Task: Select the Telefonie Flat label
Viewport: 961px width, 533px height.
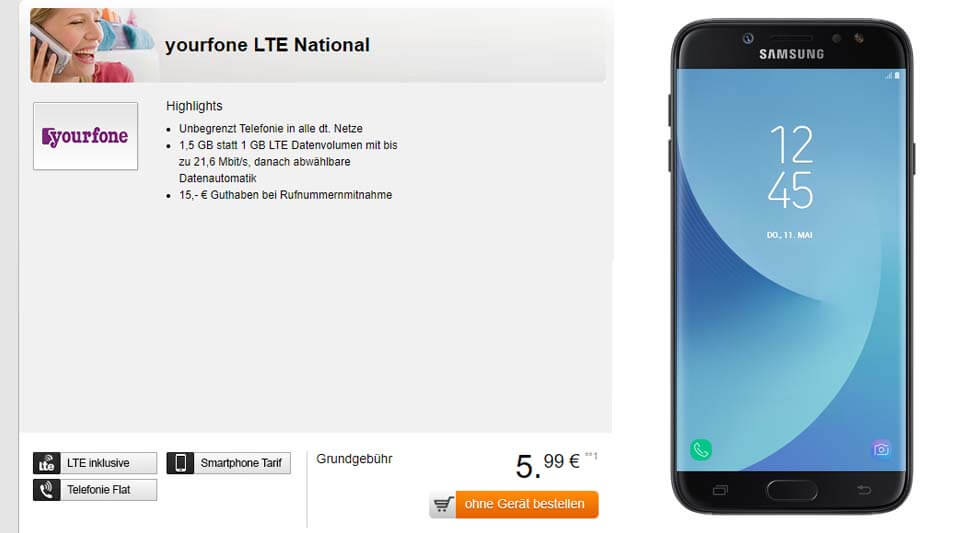Action: [x=99, y=490]
